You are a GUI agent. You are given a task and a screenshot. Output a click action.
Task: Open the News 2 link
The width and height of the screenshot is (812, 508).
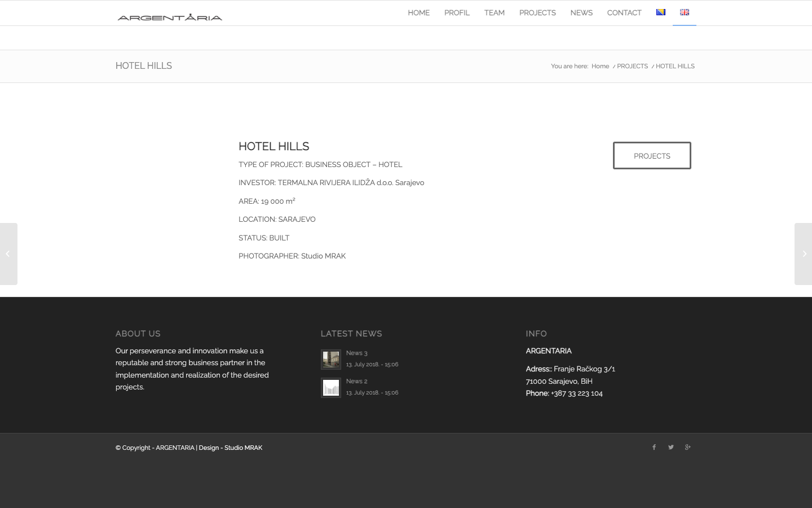coord(356,381)
